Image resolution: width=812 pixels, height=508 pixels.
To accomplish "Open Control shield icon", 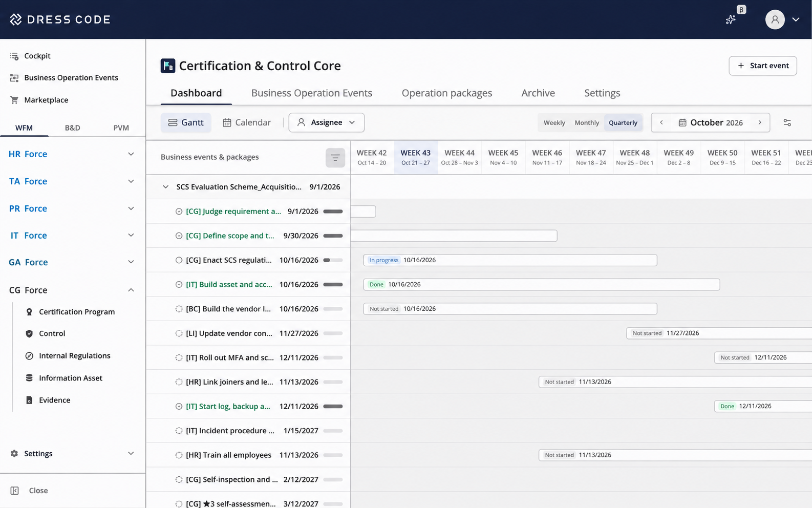I will (29, 333).
